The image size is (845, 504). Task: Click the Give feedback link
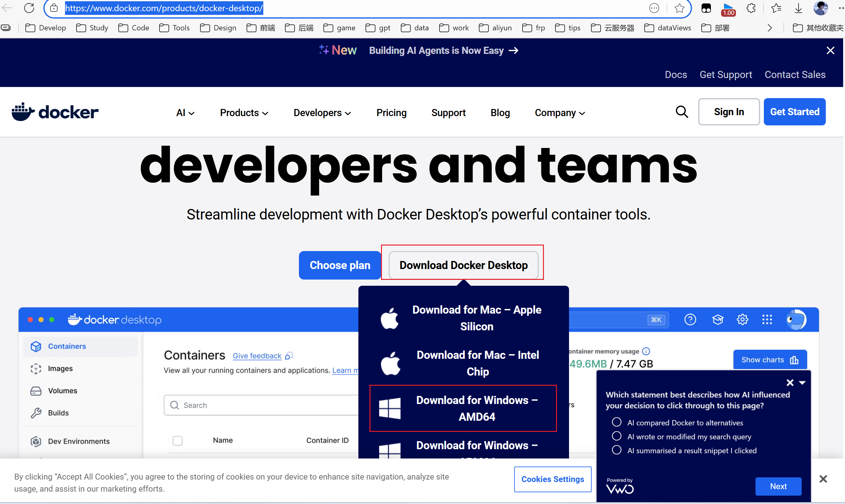tap(257, 356)
